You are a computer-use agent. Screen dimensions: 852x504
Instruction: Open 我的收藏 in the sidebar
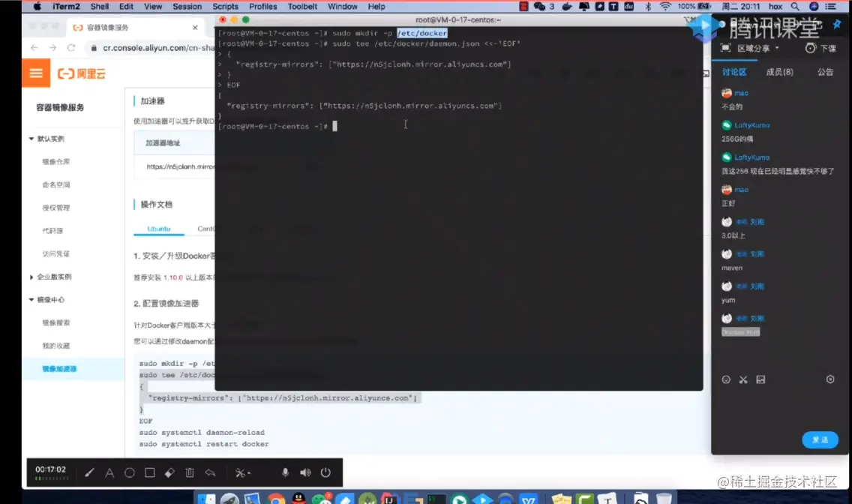56,346
